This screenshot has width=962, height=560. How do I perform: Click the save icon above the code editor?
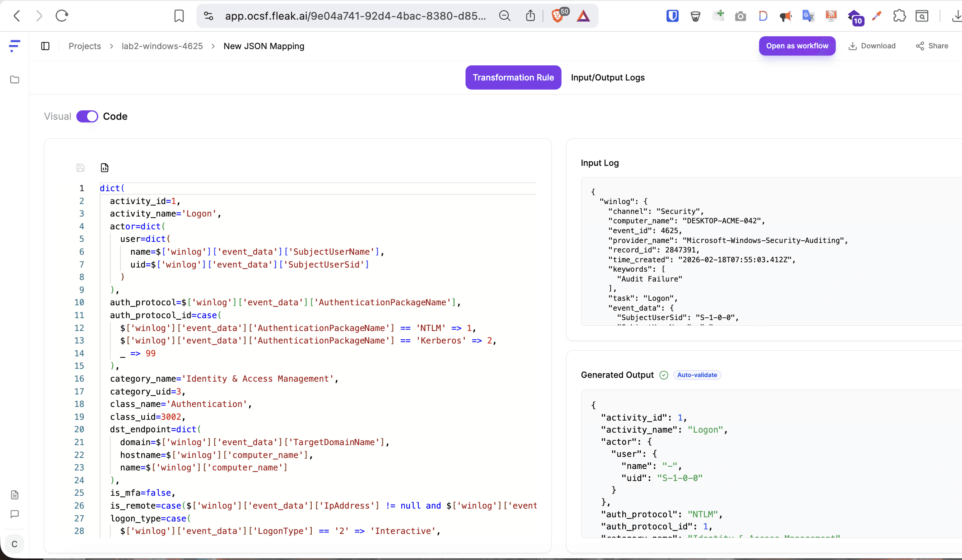pyautogui.click(x=80, y=167)
